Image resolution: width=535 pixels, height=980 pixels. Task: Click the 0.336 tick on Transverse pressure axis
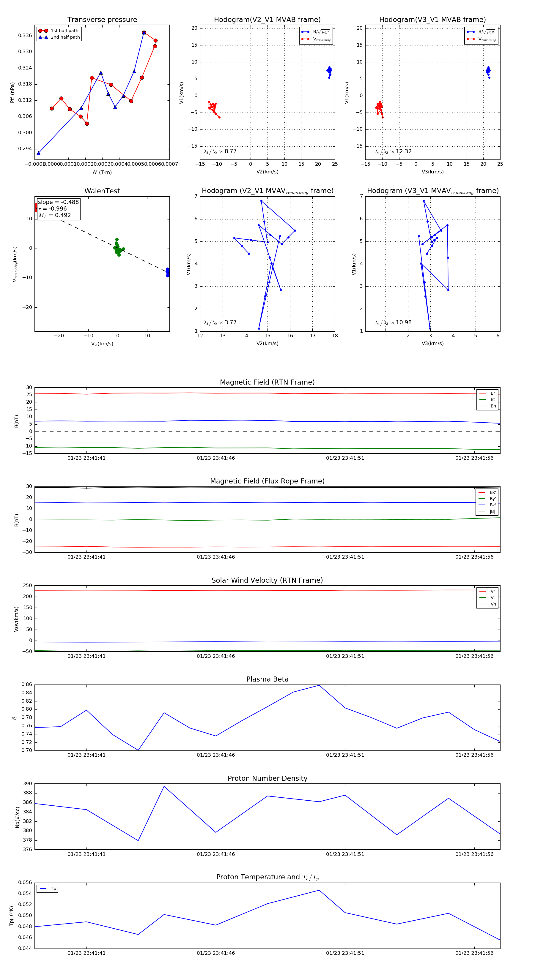point(25,36)
